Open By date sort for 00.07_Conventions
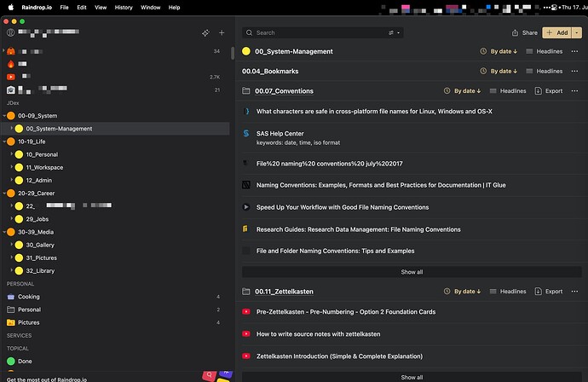The image size is (588, 382). 463,91
